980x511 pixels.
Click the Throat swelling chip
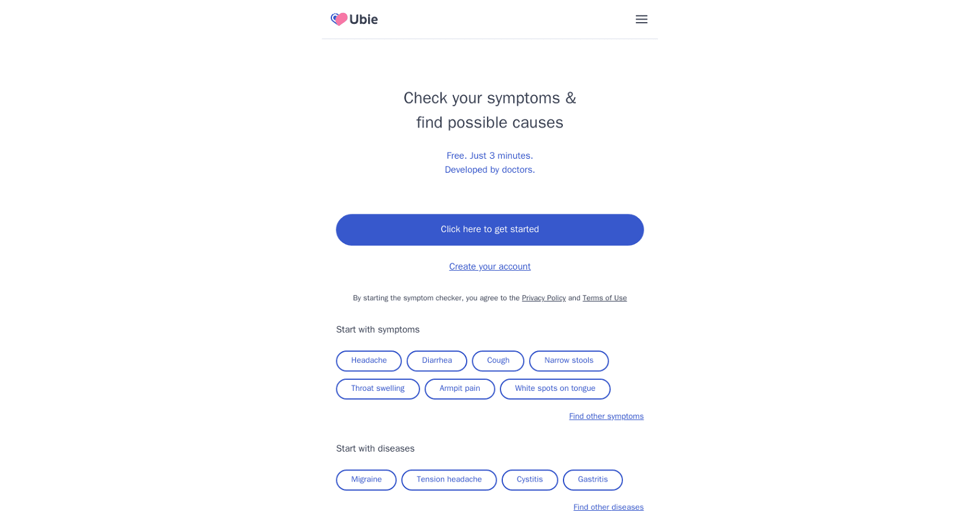[377, 388]
